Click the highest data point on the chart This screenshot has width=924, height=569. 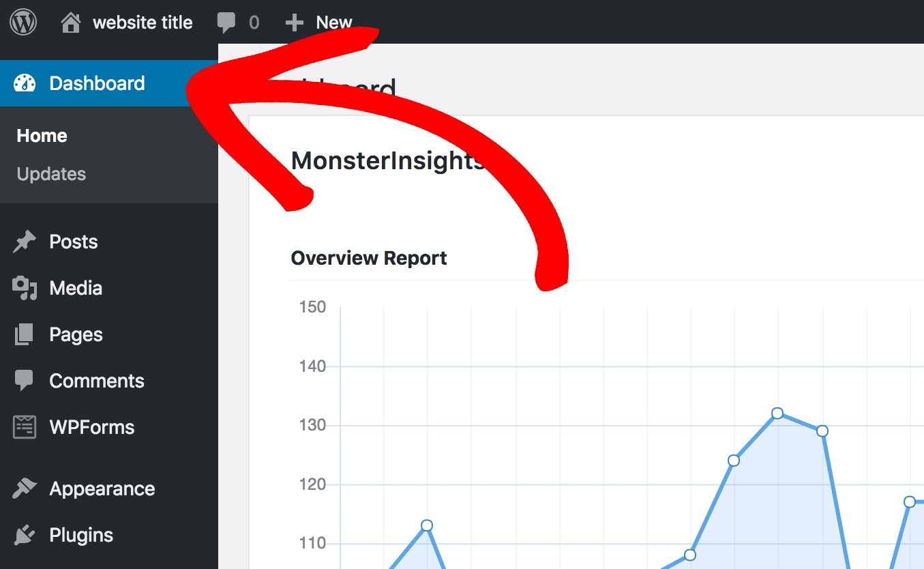tap(777, 413)
